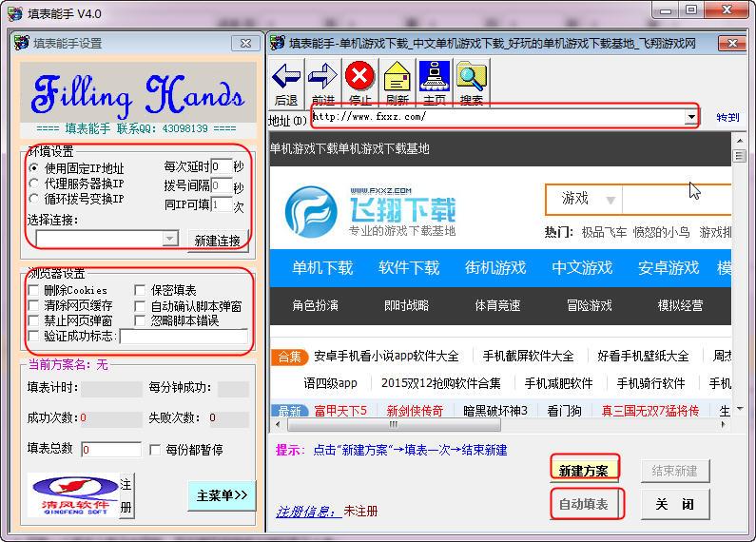Open the 2015双12抢购软件合集 link
Image resolution: width=756 pixels, height=542 pixels.
440,383
